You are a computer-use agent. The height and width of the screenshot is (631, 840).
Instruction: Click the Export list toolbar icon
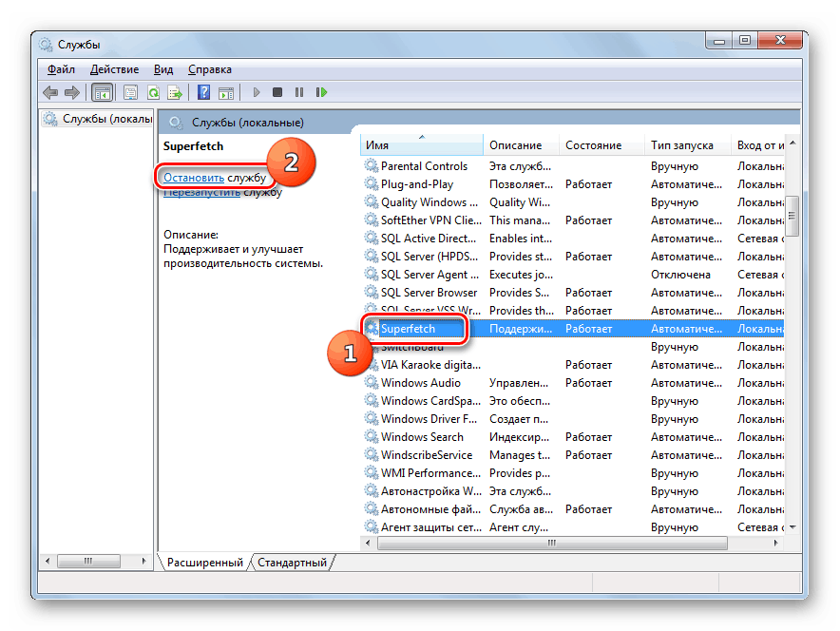(x=176, y=91)
